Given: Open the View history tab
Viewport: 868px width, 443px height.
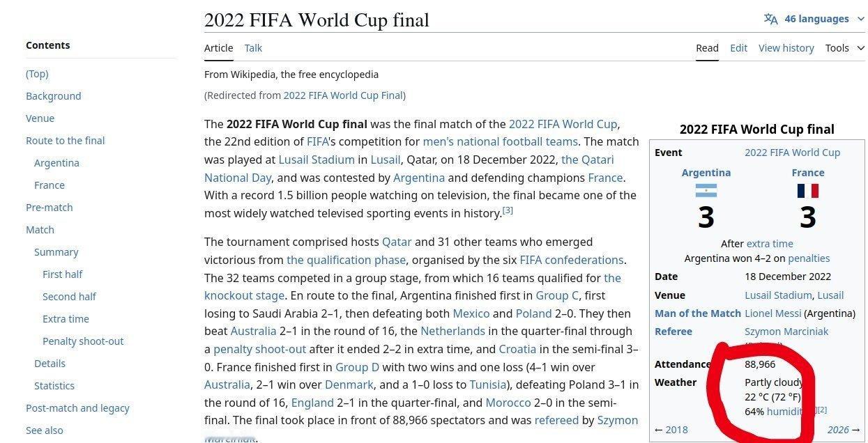Looking at the screenshot, I should [x=786, y=48].
